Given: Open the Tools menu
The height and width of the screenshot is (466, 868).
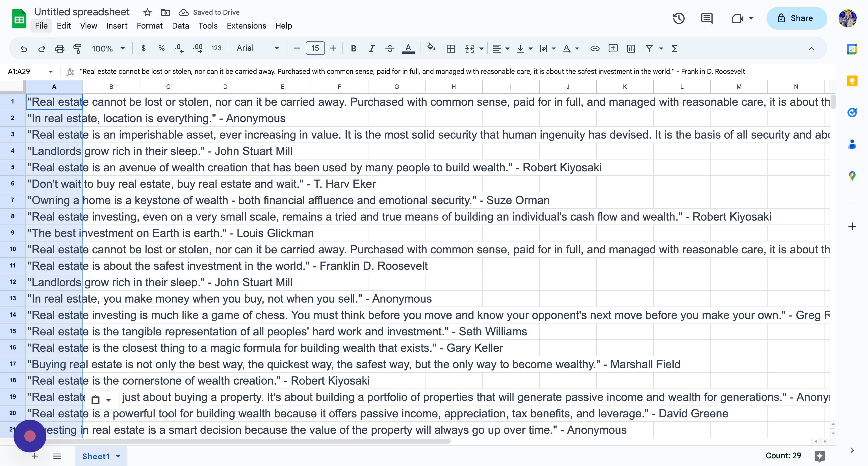Looking at the screenshot, I should click(x=208, y=26).
